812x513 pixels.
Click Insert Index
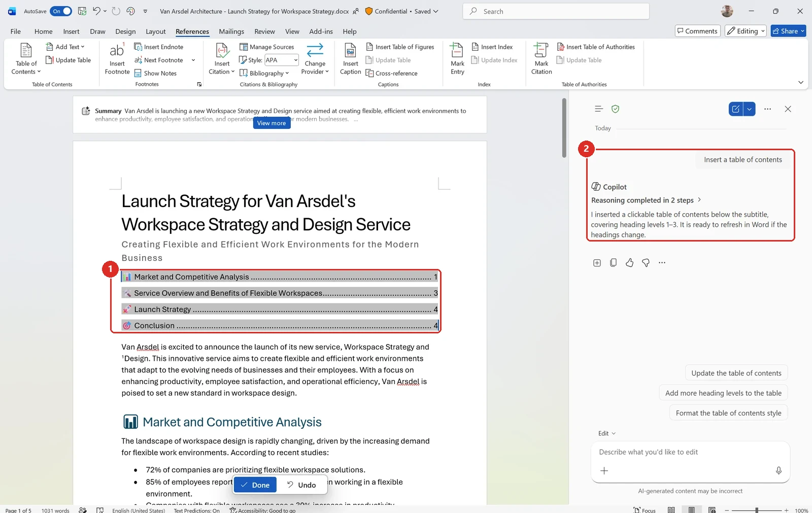click(x=492, y=47)
